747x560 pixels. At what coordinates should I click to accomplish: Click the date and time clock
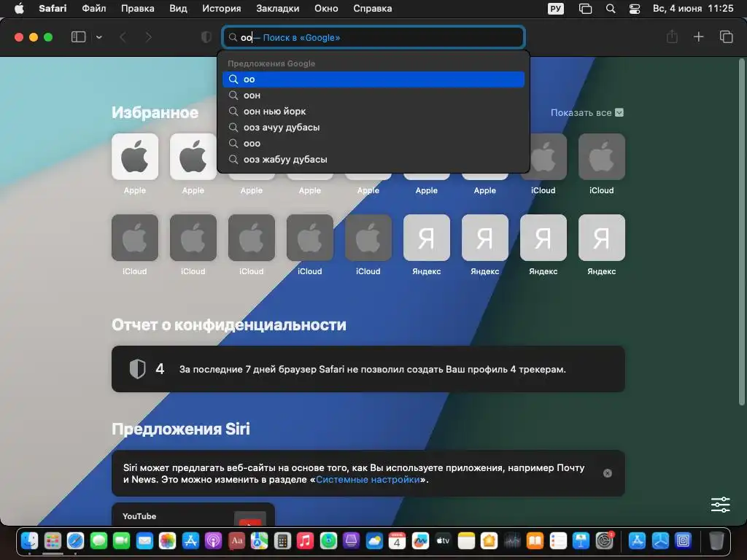pyautogui.click(x=693, y=9)
